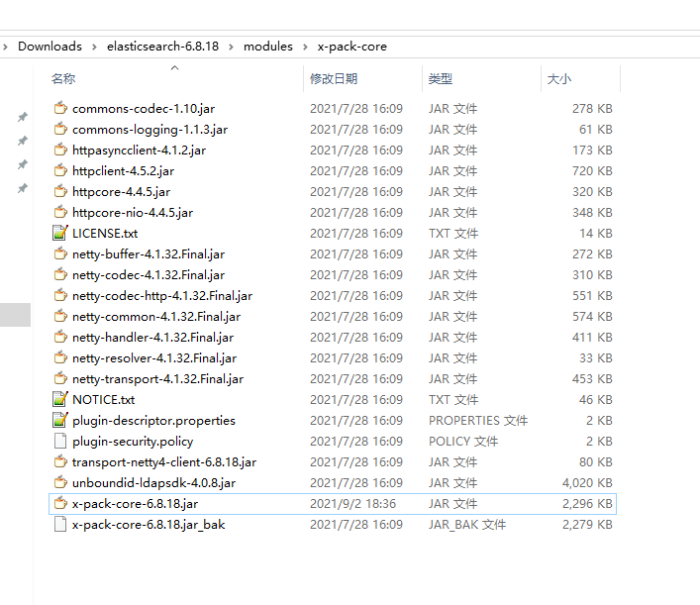The width and height of the screenshot is (700, 605).
Task: Sort files by the 类型 column header
Action: tap(441, 78)
